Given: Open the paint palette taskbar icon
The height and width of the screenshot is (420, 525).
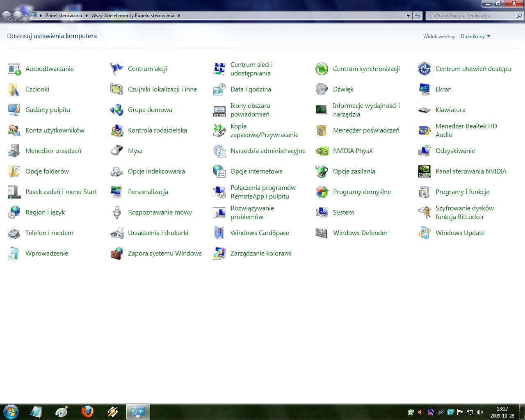Looking at the screenshot, I should coord(62,411).
